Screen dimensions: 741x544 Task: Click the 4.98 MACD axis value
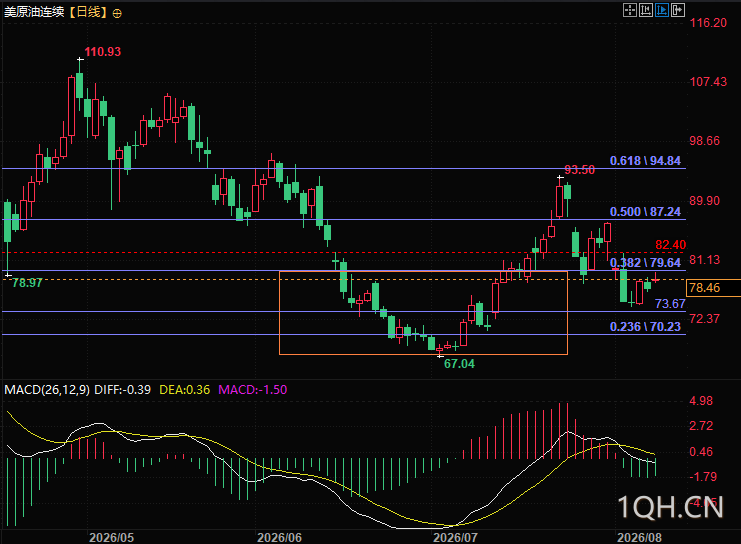coord(701,401)
